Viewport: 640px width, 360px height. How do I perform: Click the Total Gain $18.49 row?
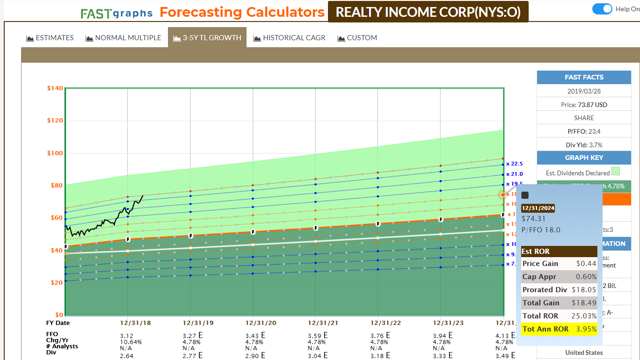point(559,303)
